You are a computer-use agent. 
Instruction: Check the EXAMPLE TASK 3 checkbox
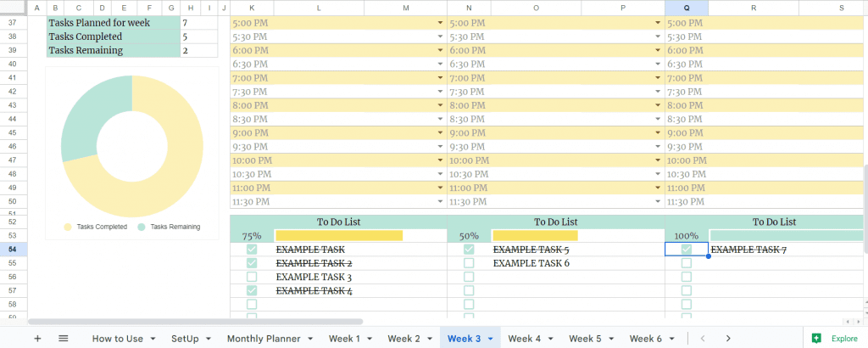252,277
